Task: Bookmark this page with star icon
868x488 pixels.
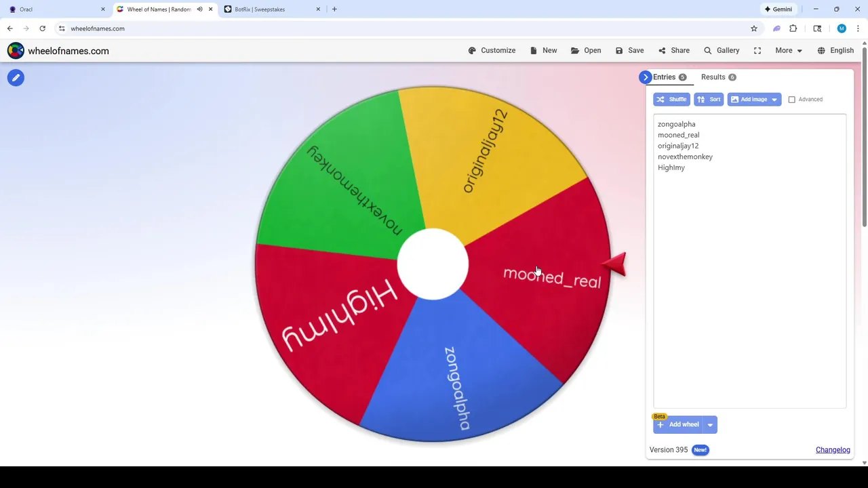Action: (x=753, y=28)
